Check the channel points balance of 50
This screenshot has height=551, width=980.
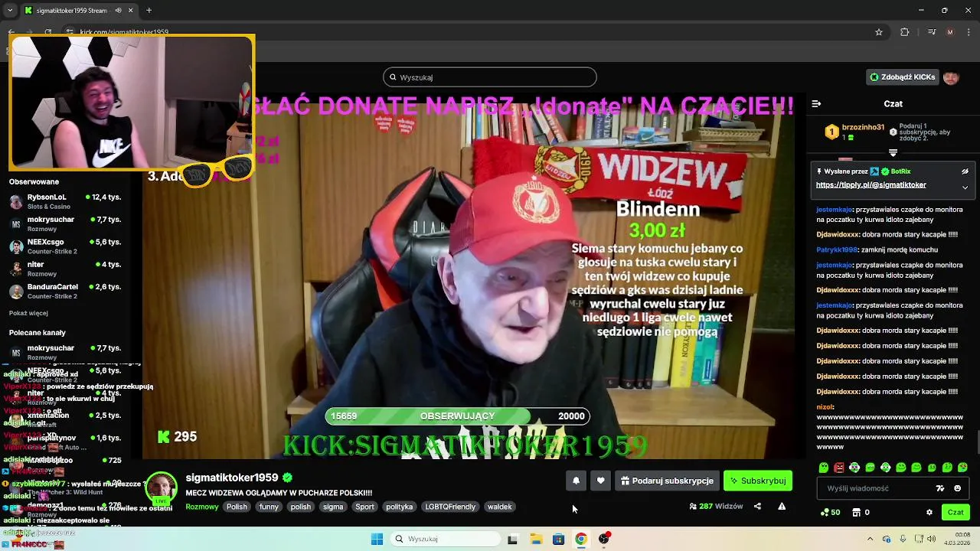pyautogui.click(x=830, y=512)
